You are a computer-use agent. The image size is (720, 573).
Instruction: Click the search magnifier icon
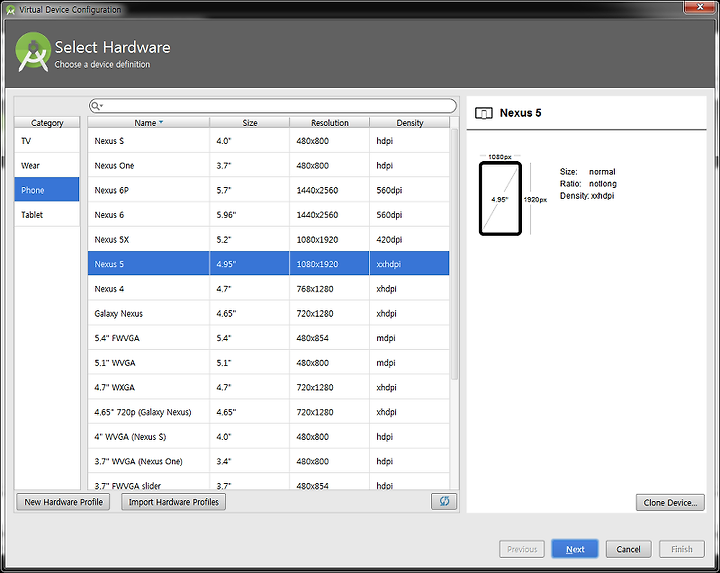95,106
